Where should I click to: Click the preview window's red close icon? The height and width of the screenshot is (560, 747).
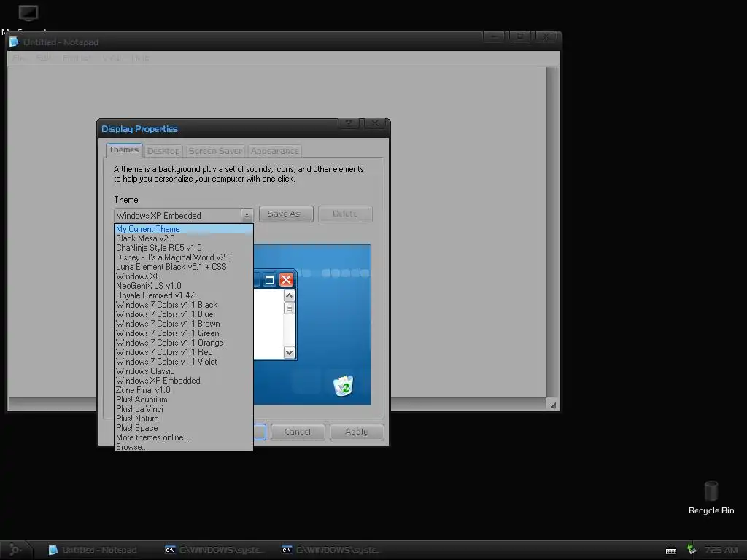click(x=286, y=279)
